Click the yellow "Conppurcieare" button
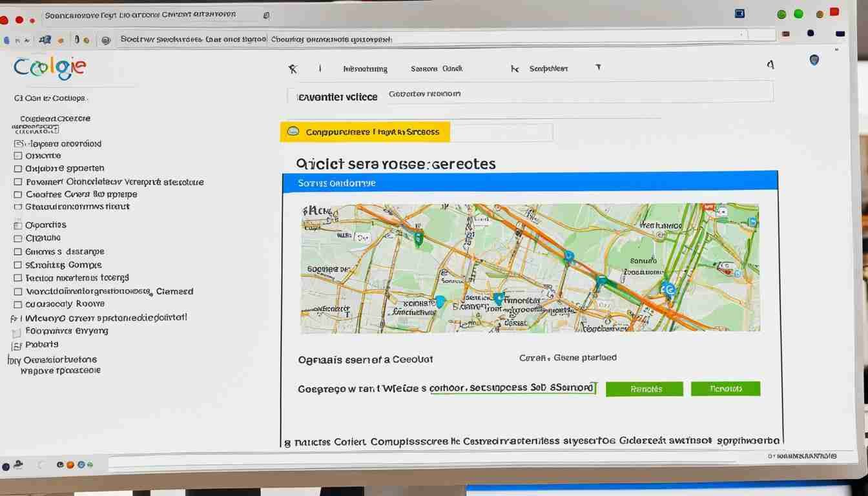The width and height of the screenshot is (868, 496). tap(365, 132)
